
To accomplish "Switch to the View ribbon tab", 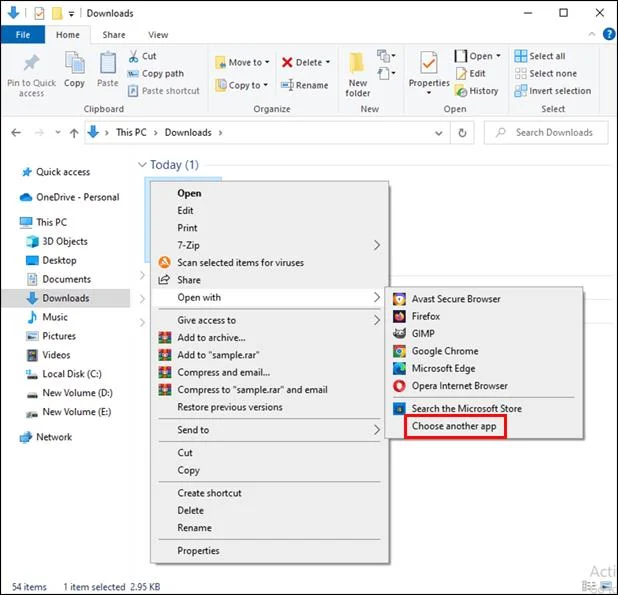I will click(157, 35).
